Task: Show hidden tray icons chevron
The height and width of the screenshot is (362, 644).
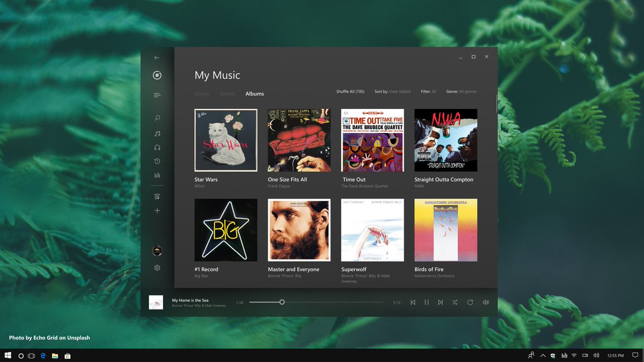Action: pos(543,356)
